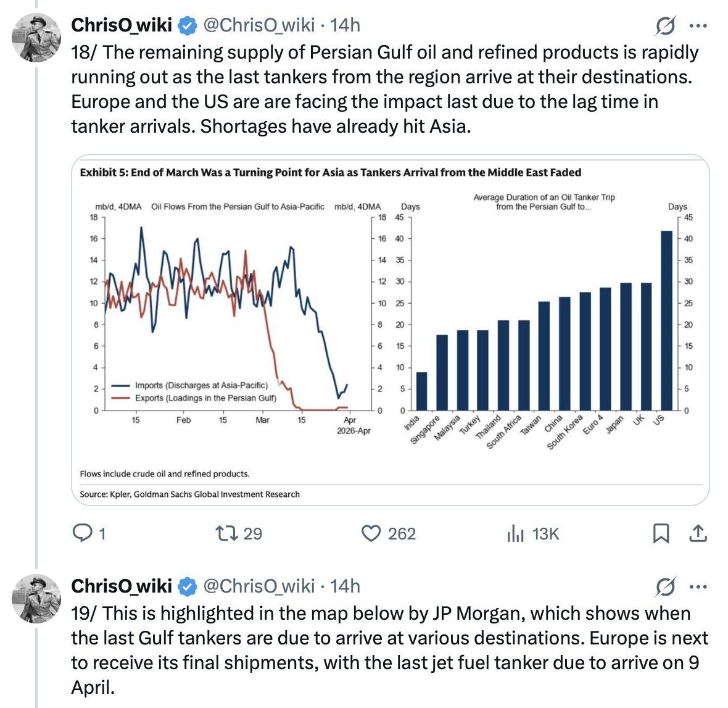Open ChrisO_wiki's profile photo on the first tweet

(x=36, y=38)
